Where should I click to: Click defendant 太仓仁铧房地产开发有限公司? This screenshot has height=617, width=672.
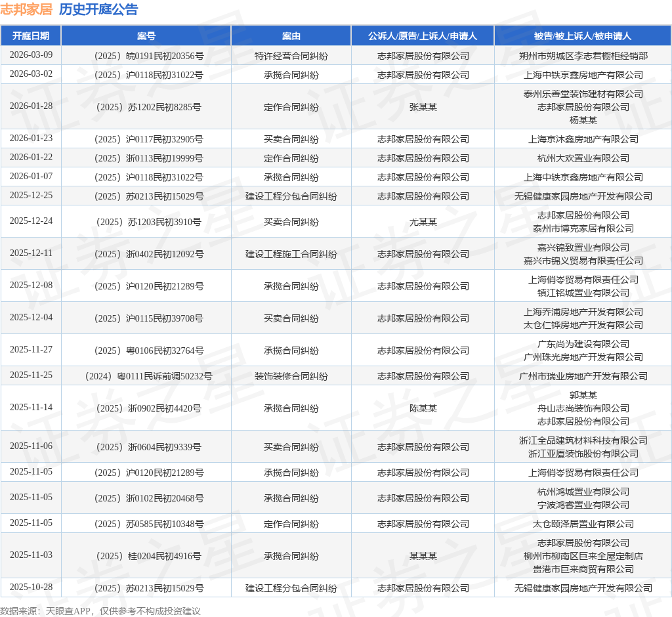(x=583, y=325)
